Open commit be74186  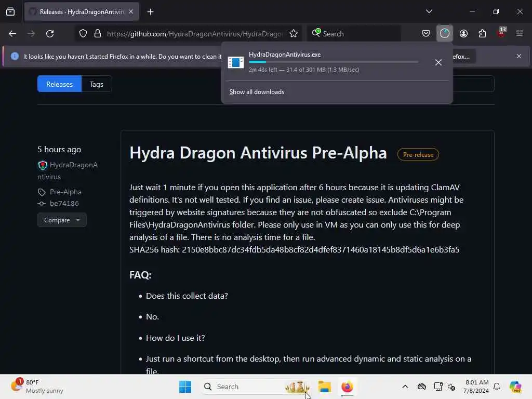pyautogui.click(x=64, y=204)
